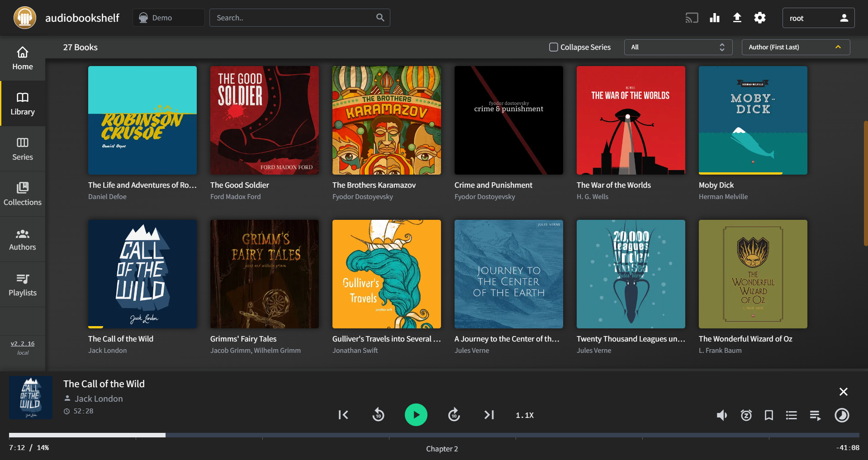Select the Authors sidebar icon
Screen dimensions: 868x460
pos(22,239)
